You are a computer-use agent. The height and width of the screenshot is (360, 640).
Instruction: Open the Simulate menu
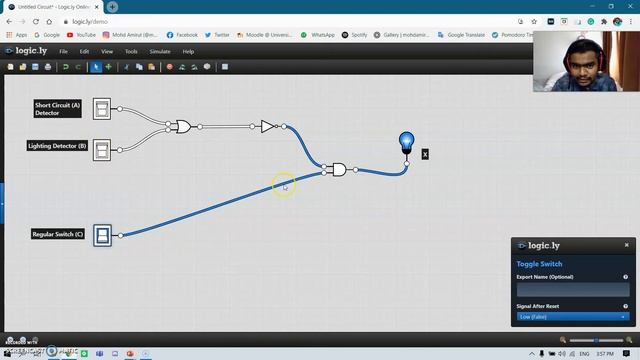pos(160,51)
